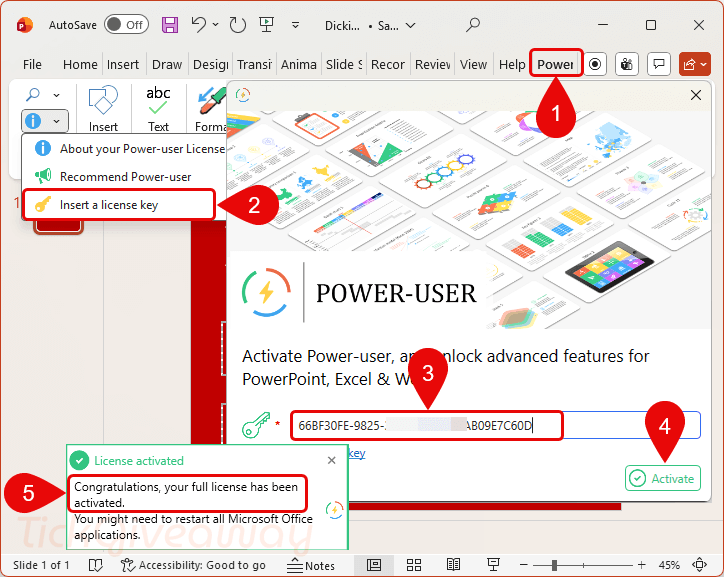This screenshot has width=724, height=577.
Task: Close the Power-user activation dialog
Action: pos(695,96)
